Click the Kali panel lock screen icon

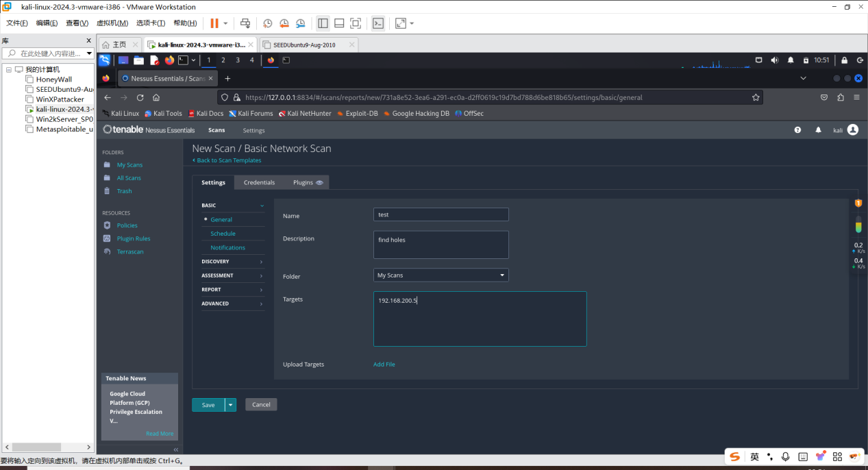[x=844, y=60]
